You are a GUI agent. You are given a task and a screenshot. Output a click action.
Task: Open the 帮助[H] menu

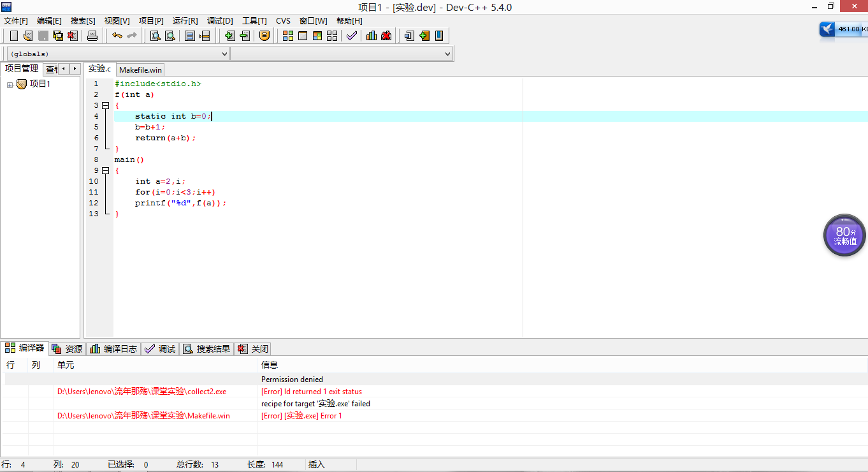(x=349, y=21)
